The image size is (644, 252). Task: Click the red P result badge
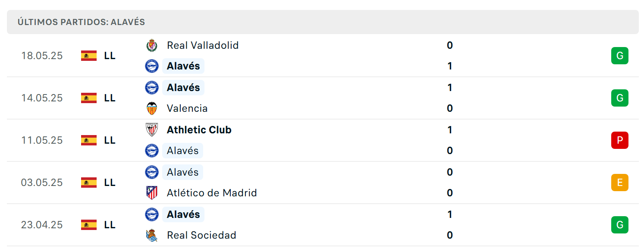point(620,140)
